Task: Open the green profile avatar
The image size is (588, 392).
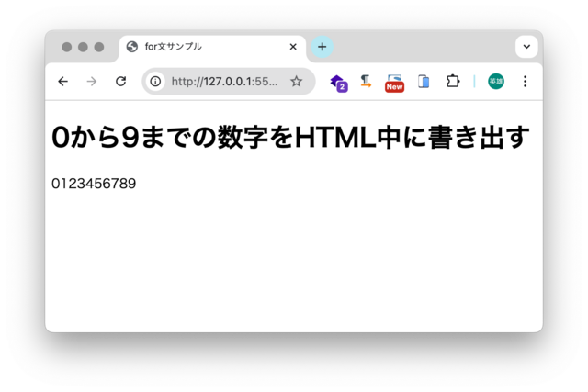Action: coord(496,82)
